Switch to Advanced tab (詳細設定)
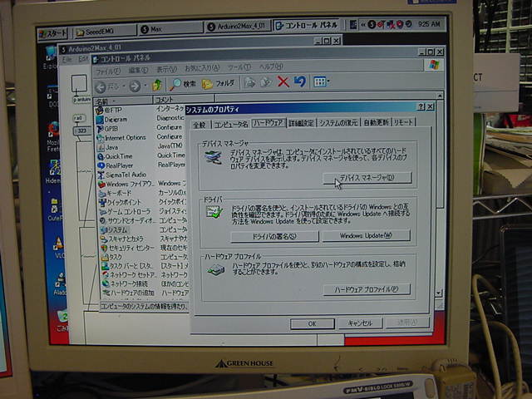Viewport: 532px width, 399px height. (x=301, y=123)
